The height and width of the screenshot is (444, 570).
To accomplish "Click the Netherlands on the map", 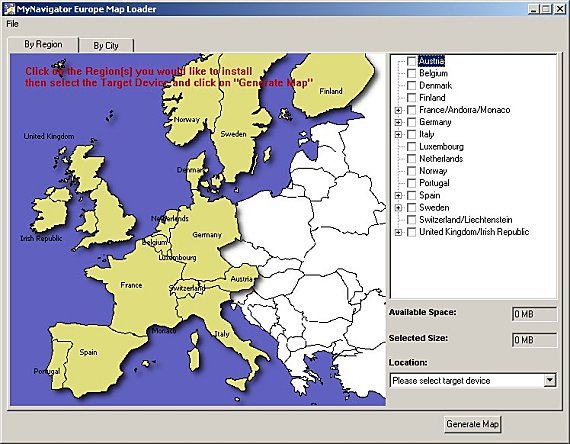I will (170, 219).
